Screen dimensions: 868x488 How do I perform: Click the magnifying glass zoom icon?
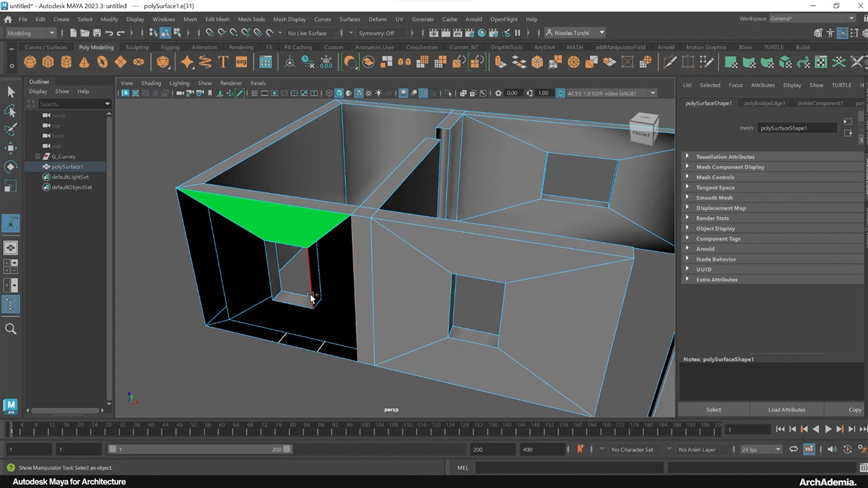pos(11,328)
